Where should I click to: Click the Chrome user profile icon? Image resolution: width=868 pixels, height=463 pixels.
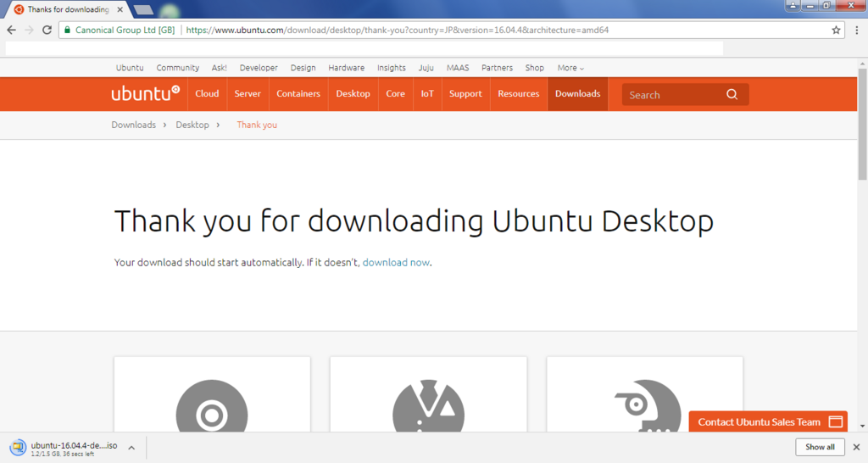[793, 6]
